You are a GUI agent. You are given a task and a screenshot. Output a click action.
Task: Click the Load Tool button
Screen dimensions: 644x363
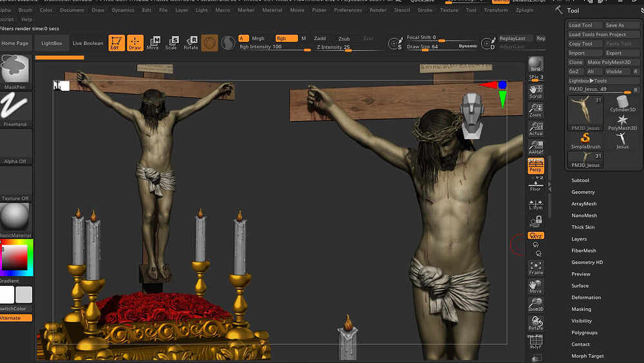(585, 25)
